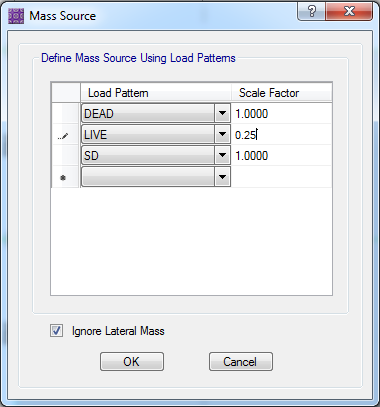The height and width of the screenshot is (407, 380).
Task: Click the asterisk new-row marker
Action: tap(65, 177)
